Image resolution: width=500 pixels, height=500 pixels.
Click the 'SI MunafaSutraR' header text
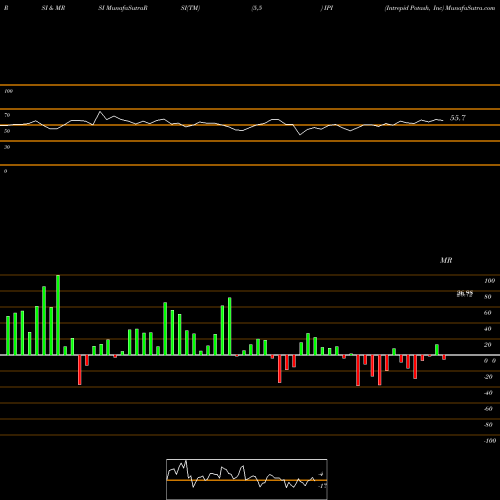click(x=123, y=8)
